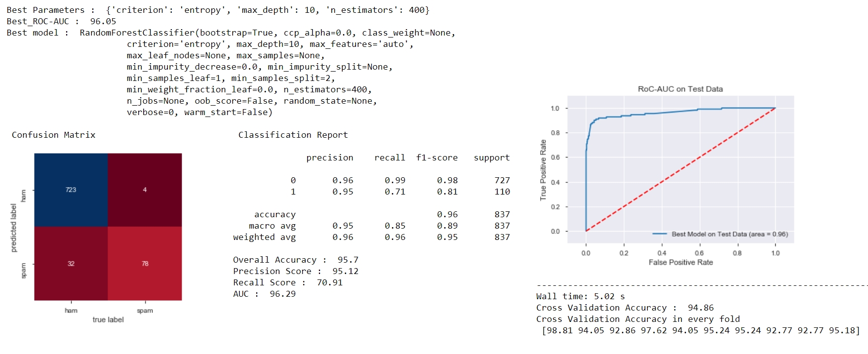
Task: Click the 'support' column header
Action: point(491,157)
